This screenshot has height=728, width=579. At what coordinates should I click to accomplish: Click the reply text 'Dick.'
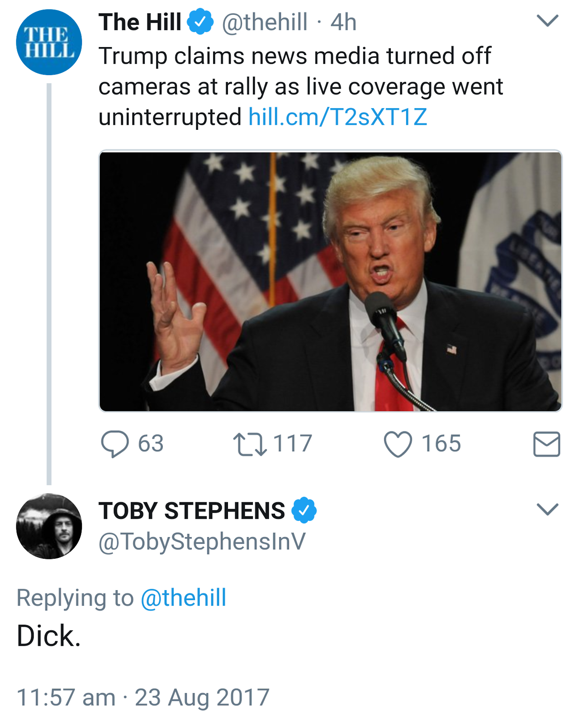pyautogui.click(x=49, y=636)
